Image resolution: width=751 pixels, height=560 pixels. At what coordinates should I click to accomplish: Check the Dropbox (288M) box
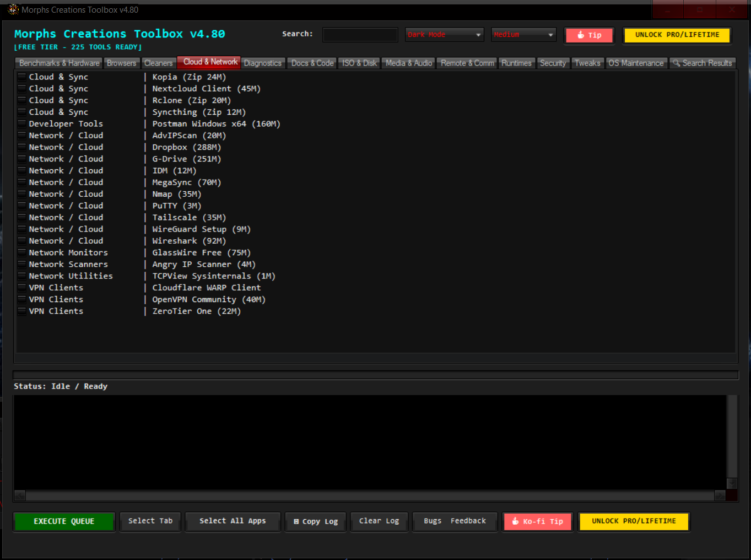pyautogui.click(x=22, y=147)
